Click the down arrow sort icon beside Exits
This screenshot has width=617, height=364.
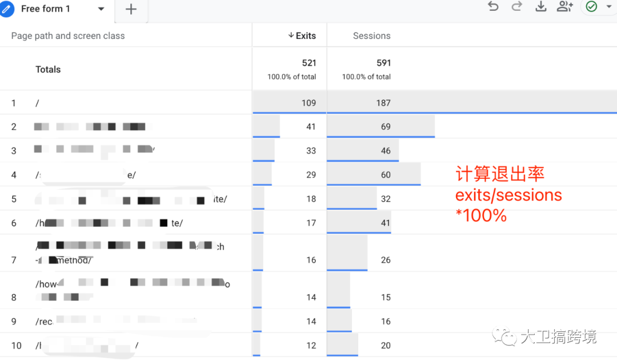click(291, 35)
